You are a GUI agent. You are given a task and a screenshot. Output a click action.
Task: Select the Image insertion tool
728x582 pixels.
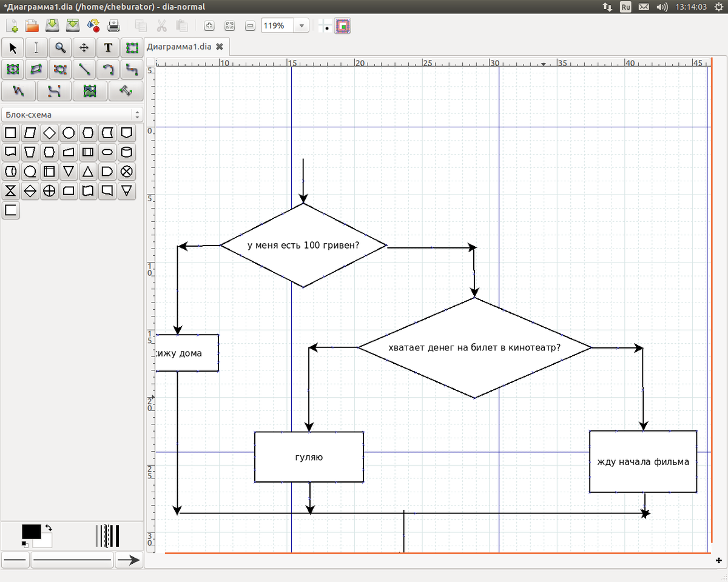tap(90, 91)
